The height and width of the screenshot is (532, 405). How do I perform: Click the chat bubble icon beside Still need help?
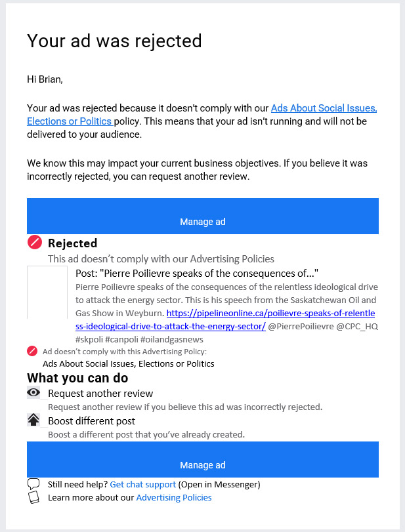pyautogui.click(x=33, y=484)
